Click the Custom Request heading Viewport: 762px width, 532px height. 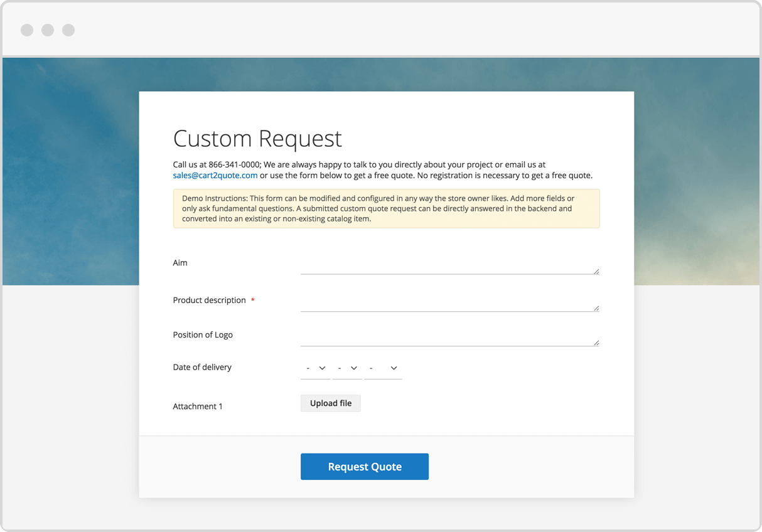(257, 138)
